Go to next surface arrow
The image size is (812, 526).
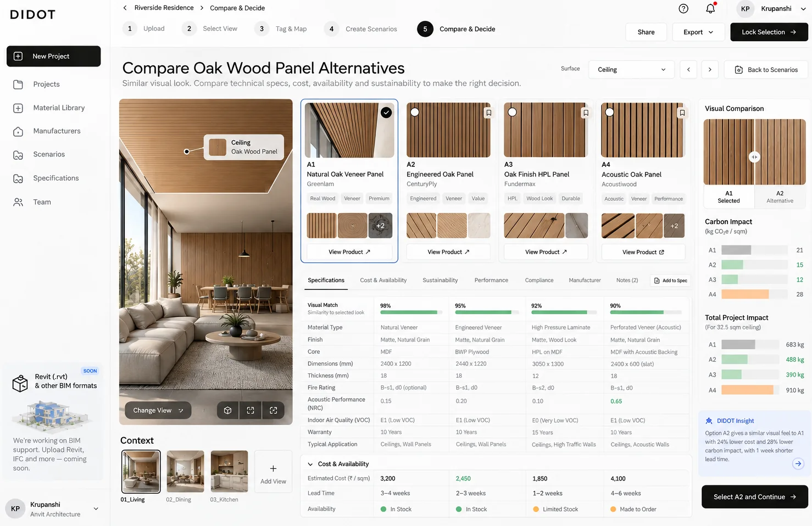[710, 70]
